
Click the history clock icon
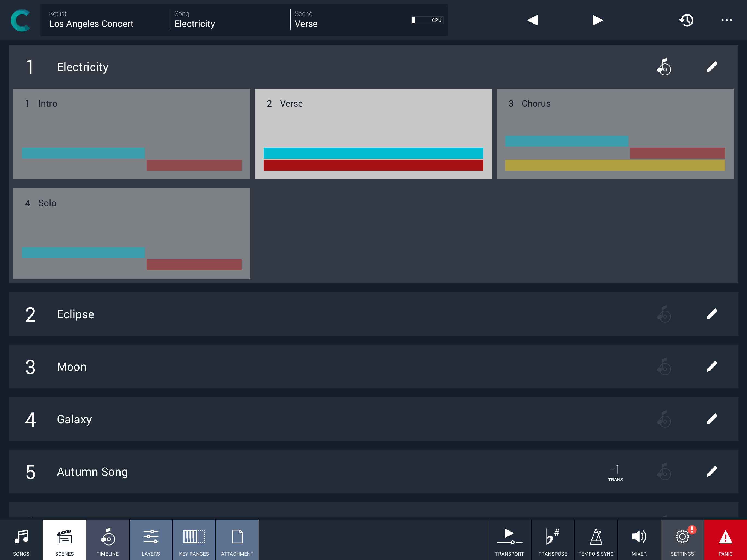[686, 20]
